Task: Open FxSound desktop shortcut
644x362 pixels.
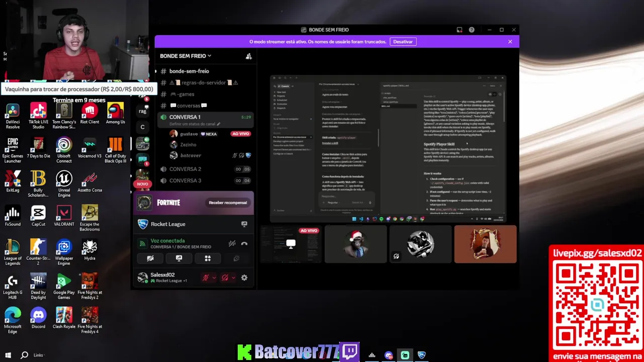Action: click(x=13, y=216)
